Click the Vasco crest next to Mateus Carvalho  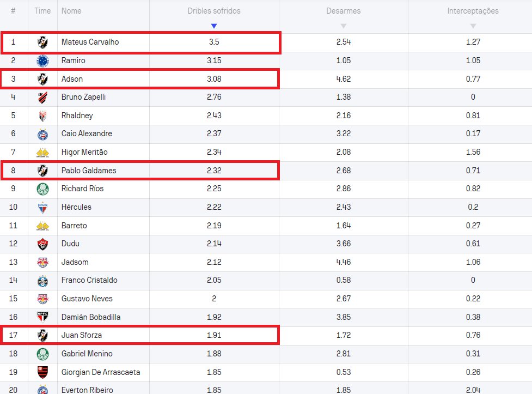42,42
